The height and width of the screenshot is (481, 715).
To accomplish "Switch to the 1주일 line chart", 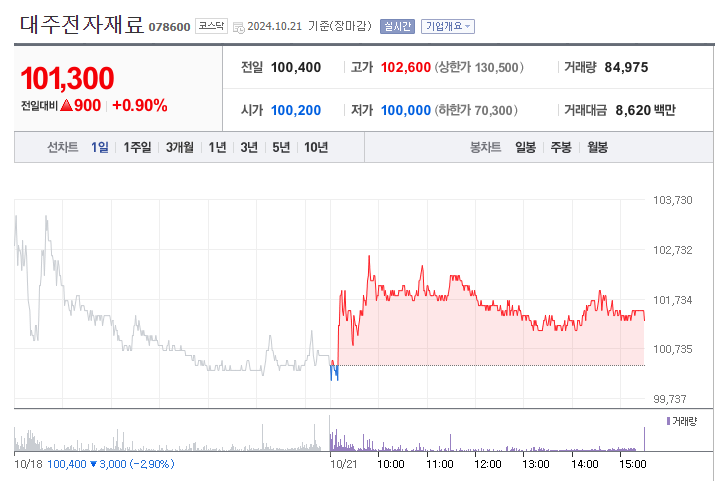I will pyautogui.click(x=137, y=147).
